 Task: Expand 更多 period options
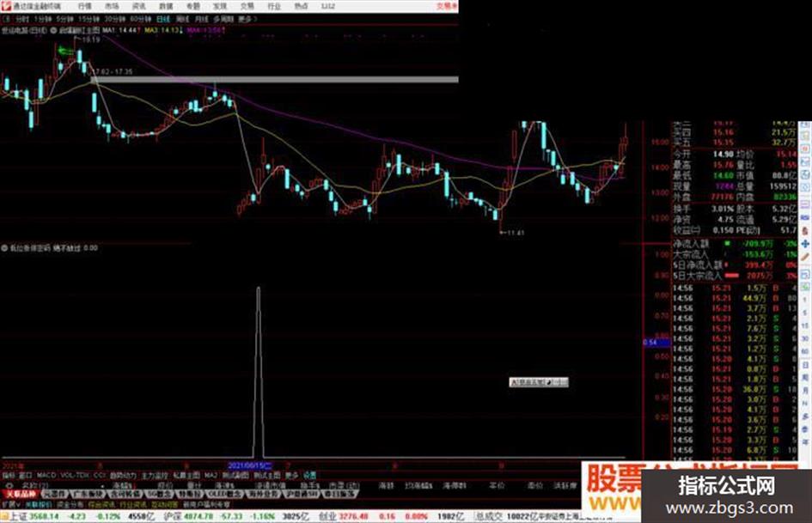(246, 19)
